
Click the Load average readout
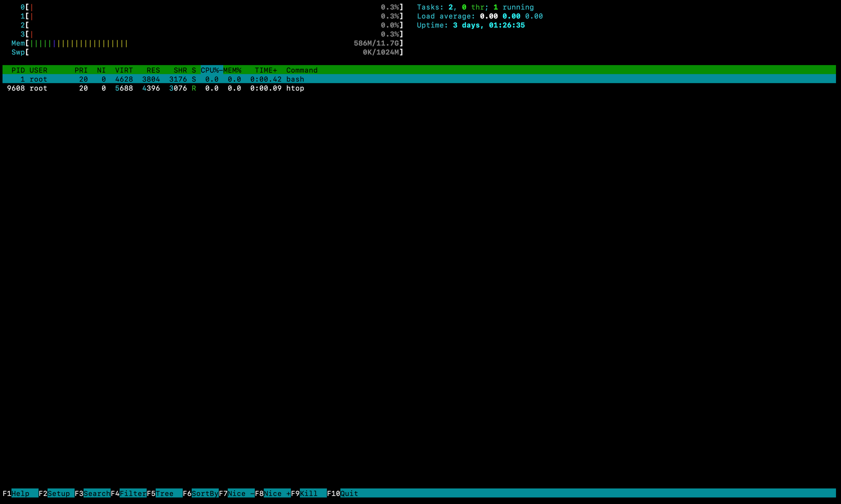[480, 16]
